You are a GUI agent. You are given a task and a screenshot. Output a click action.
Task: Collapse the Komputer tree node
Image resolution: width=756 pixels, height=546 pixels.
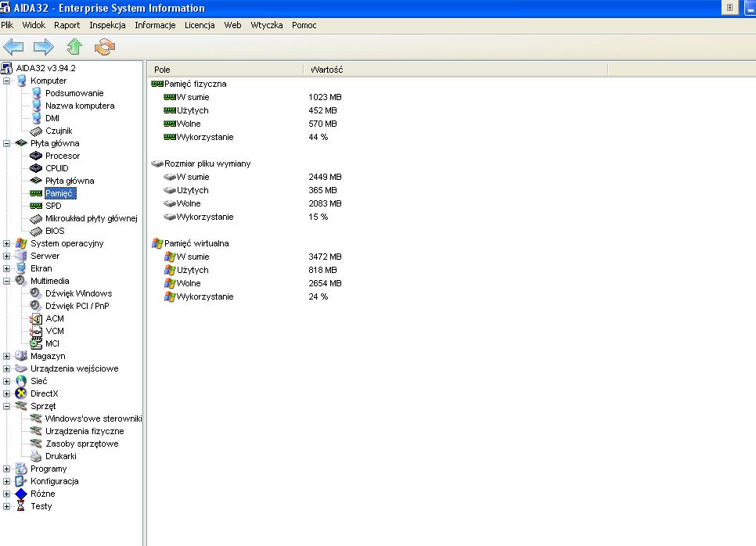tap(7, 81)
